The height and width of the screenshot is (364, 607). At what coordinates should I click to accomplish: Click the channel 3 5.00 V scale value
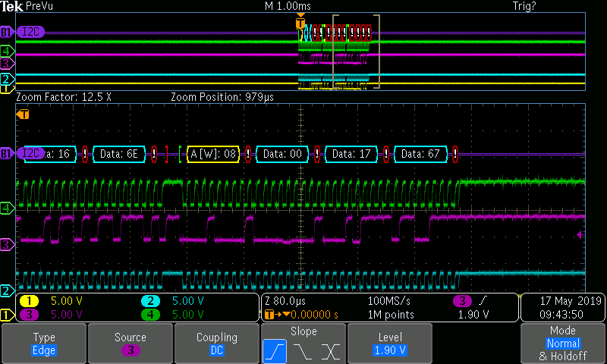pos(67,315)
